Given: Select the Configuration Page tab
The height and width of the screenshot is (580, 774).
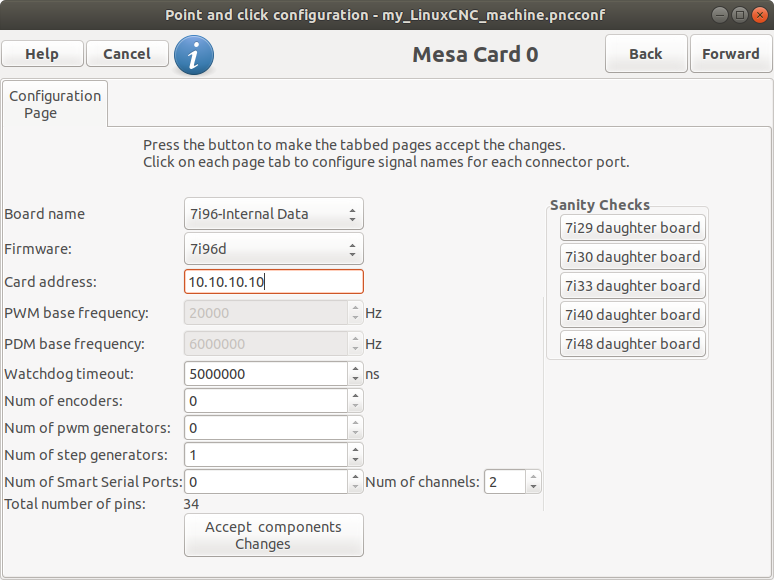Looking at the screenshot, I should [x=55, y=104].
